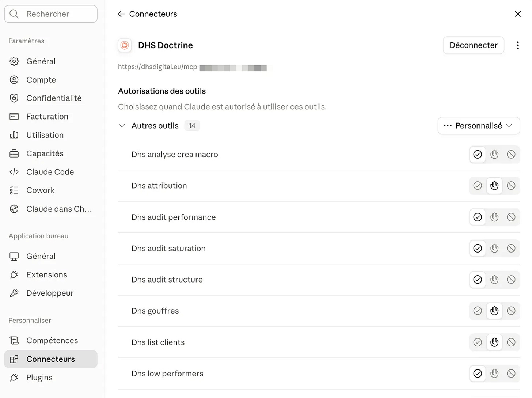
Task: Click the DHS Doctrine connector logo
Action: (x=125, y=45)
